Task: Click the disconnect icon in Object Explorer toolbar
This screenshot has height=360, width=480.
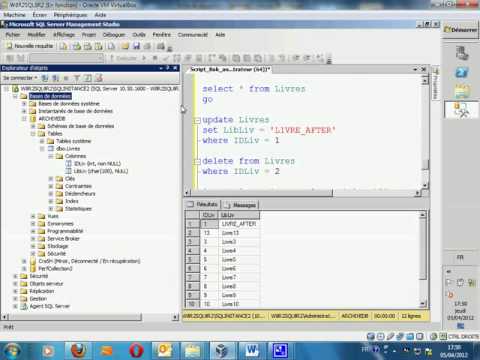Action: 55,78
